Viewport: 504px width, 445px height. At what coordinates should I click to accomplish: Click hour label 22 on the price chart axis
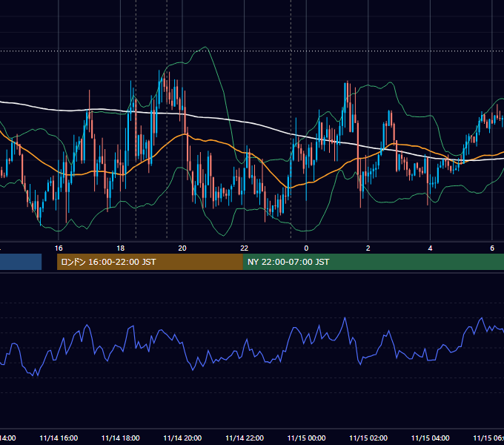click(245, 248)
